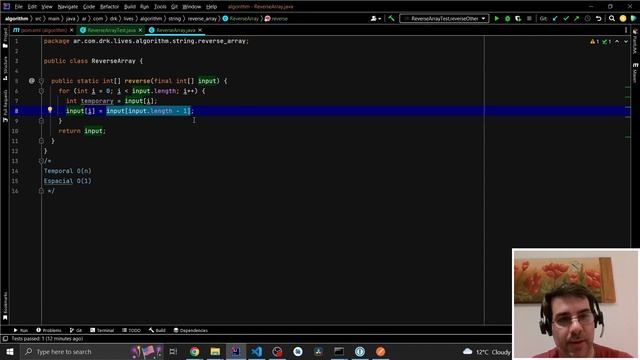Open File Explorer from the taskbar
This screenshot has height=360, width=640.
pos(215,351)
